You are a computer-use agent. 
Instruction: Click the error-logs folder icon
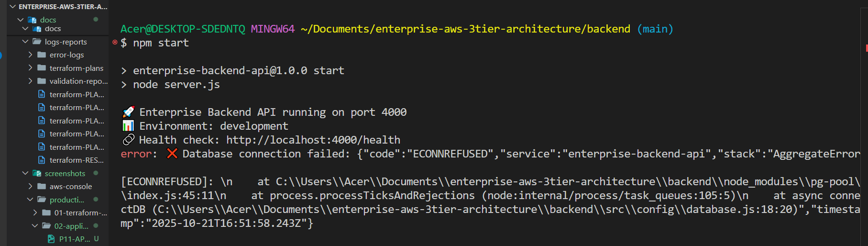(x=42, y=55)
